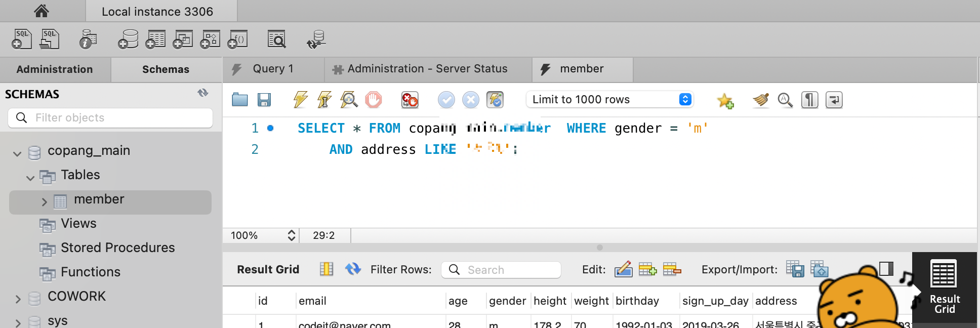Reconnect to DBMS icon
The height and width of the screenshot is (328, 980).
point(316,39)
